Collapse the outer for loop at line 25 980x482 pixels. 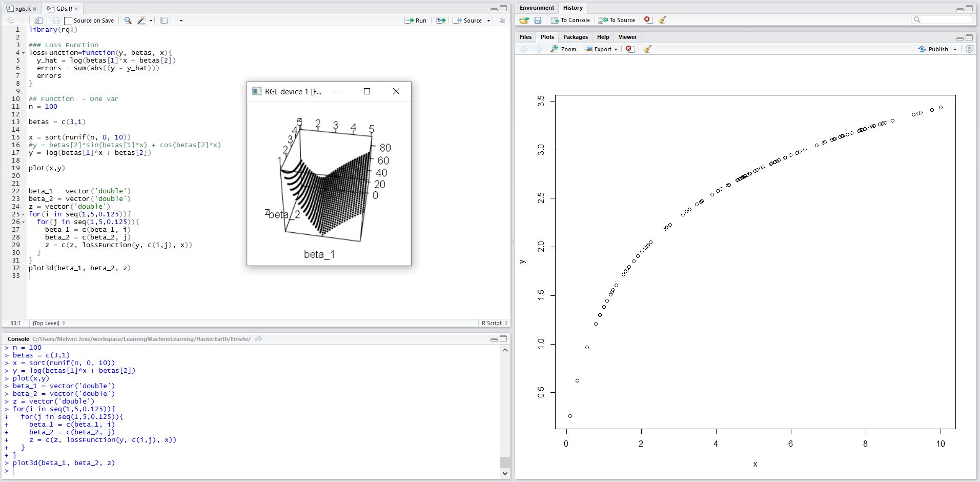(x=23, y=214)
